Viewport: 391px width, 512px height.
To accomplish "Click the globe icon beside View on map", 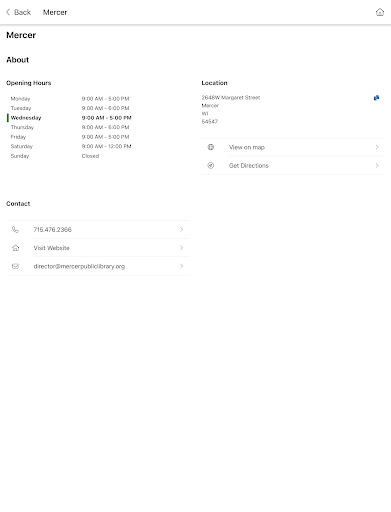I will [x=211, y=147].
